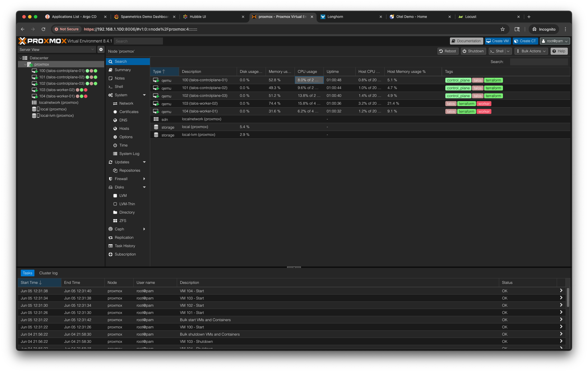This screenshot has height=372, width=588.
Task: Open the Repositories page
Action: pos(128,171)
